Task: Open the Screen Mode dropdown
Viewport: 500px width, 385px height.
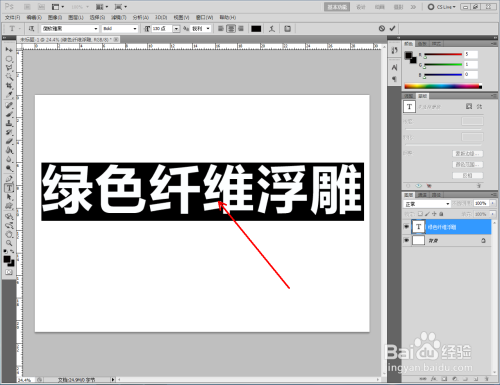Action: pos(121,7)
